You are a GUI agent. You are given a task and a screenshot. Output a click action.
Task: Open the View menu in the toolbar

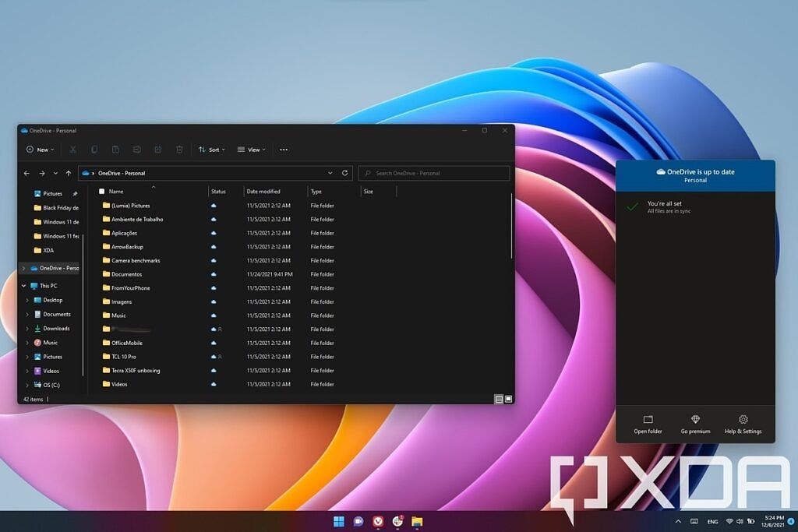(x=252, y=149)
